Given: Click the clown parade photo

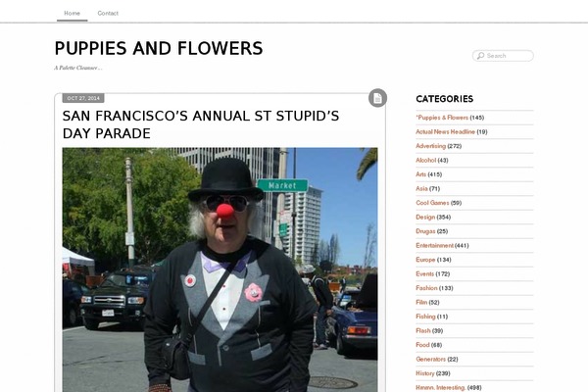Looking at the screenshot, I should (x=220, y=269).
